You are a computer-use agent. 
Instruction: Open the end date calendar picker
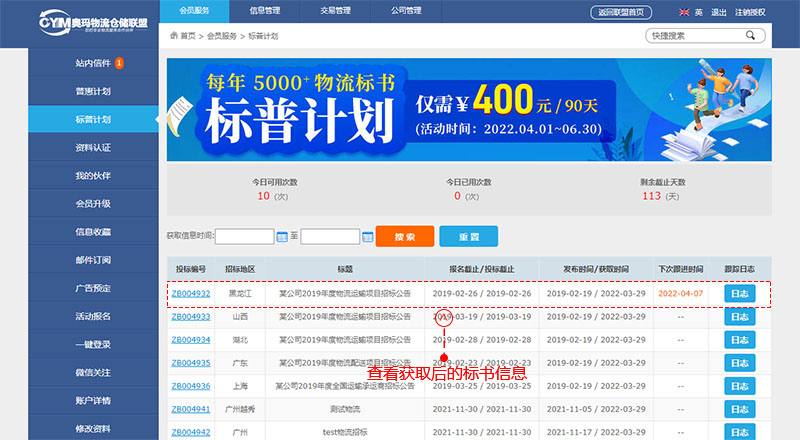click(x=368, y=237)
